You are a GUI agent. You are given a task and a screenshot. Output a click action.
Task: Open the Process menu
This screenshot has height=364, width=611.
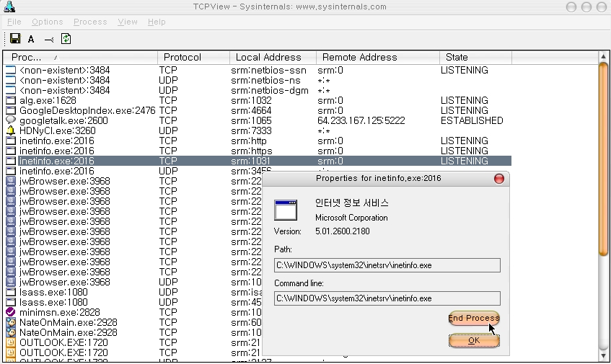pyautogui.click(x=90, y=22)
